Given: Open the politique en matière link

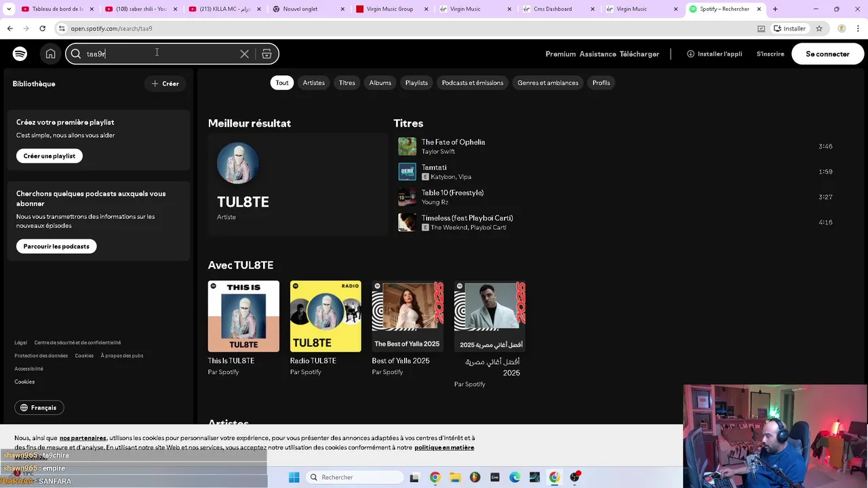Looking at the screenshot, I should click(444, 447).
